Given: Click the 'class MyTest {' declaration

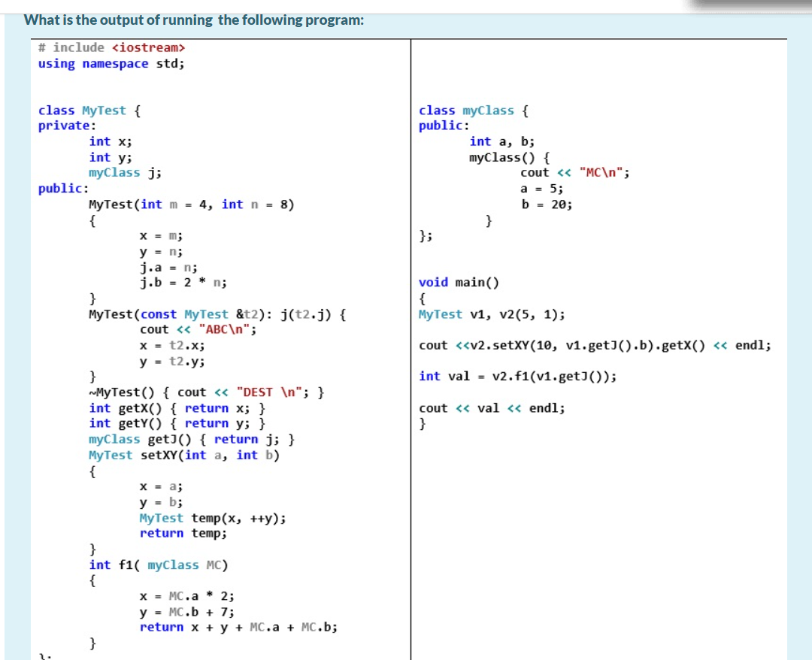Looking at the screenshot, I should point(89,111).
